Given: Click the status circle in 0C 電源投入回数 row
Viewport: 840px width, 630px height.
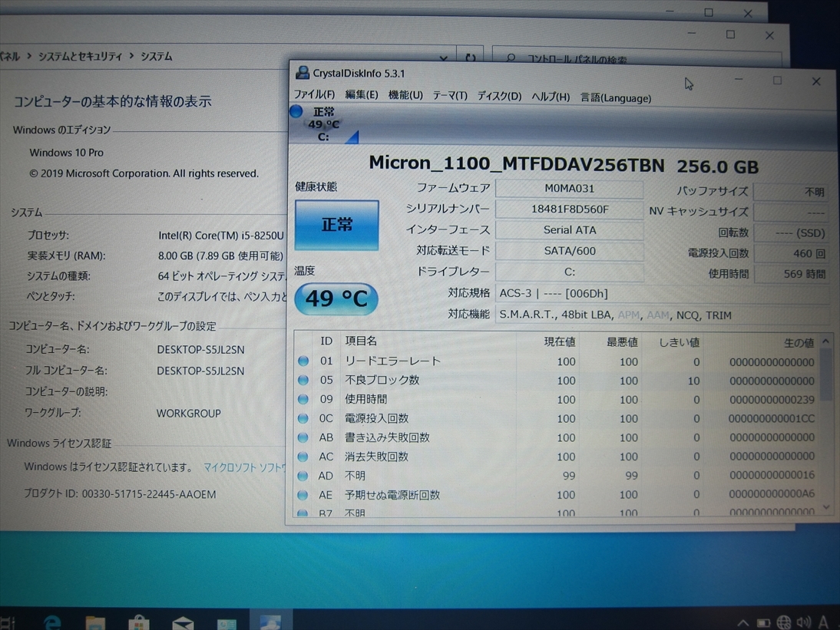Looking at the screenshot, I should click(303, 418).
